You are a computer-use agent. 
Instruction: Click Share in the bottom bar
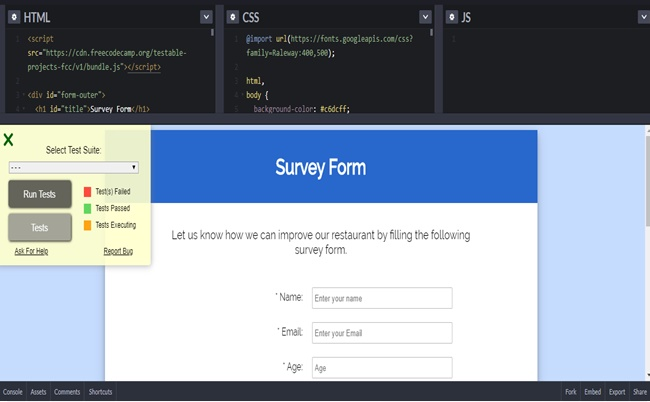[x=639, y=392]
